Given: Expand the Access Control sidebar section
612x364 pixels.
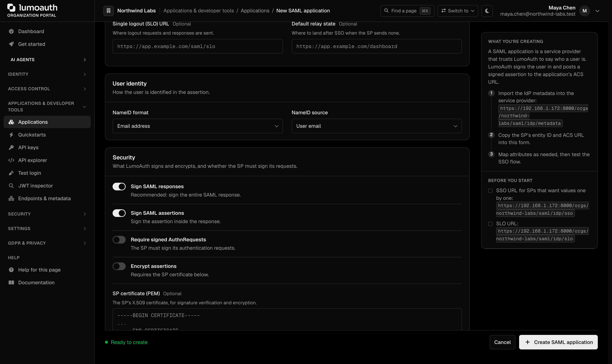Looking at the screenshot, I should point(47,89).
